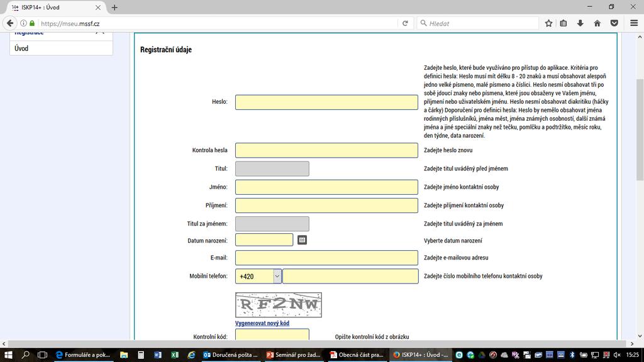Click scroll-down arrow of vertical scrollbar
The height and width of the screenshot is (362, 644).
(640, 337)
